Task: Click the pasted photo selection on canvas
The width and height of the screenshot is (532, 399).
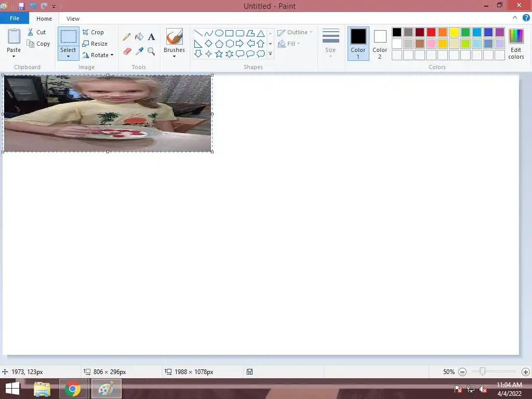Action: click(x=108, y=113)
